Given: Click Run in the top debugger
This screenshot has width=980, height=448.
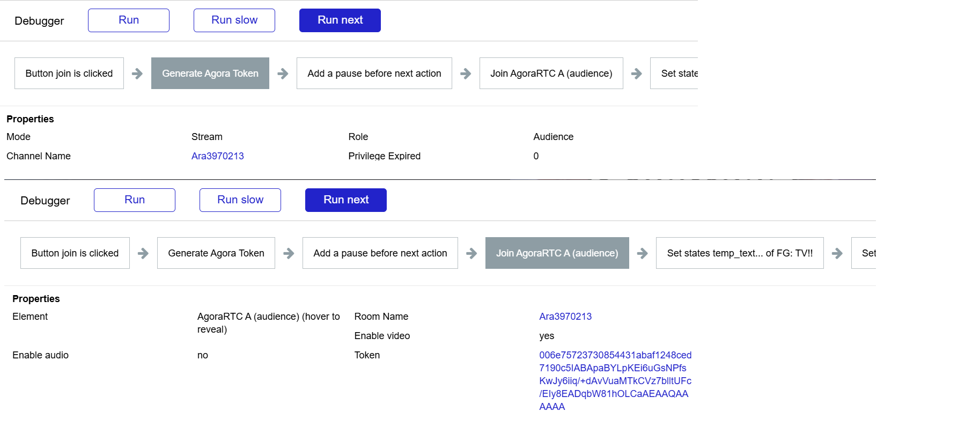Looking at the screenshot, I should (x=129, y=20).
